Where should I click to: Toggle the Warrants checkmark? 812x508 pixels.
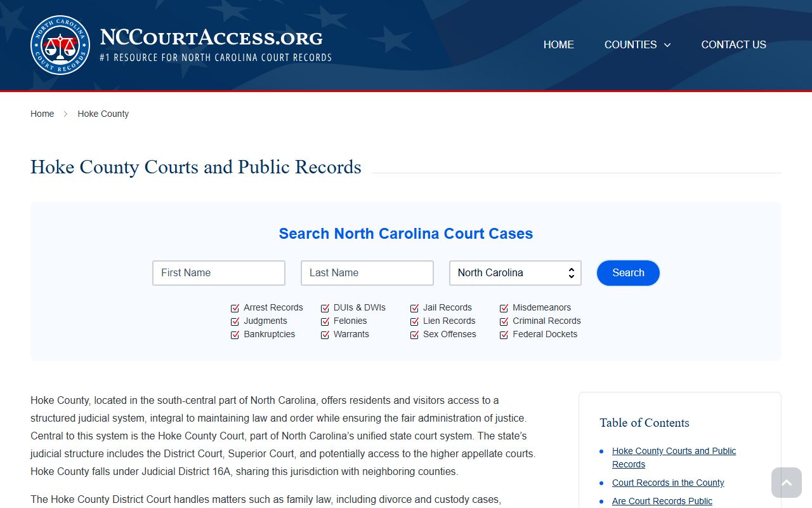325,335
